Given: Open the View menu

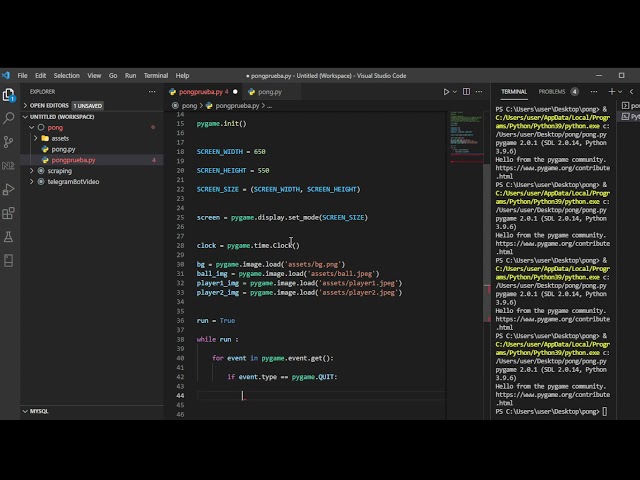Looking at the screenshot, I should [94, 76].
